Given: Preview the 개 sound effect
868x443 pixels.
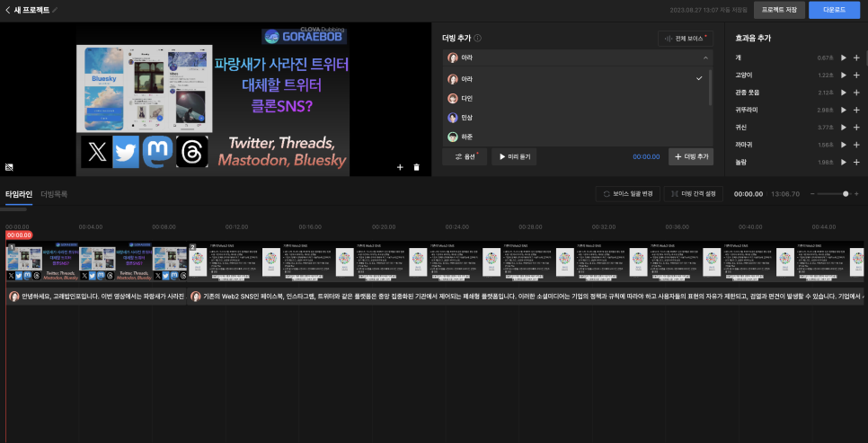Looking at the screenshot, I should [844, 58].
